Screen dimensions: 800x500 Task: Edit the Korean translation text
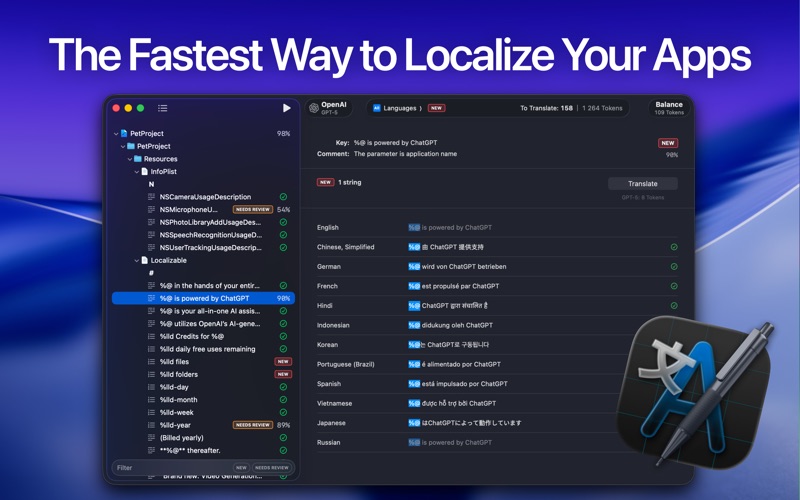pyautogui.click(x=448, y=345)
